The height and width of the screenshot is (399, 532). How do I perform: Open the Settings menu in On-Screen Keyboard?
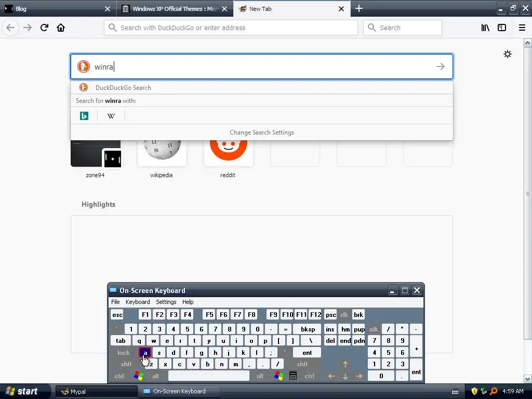[x=166, y=302]
